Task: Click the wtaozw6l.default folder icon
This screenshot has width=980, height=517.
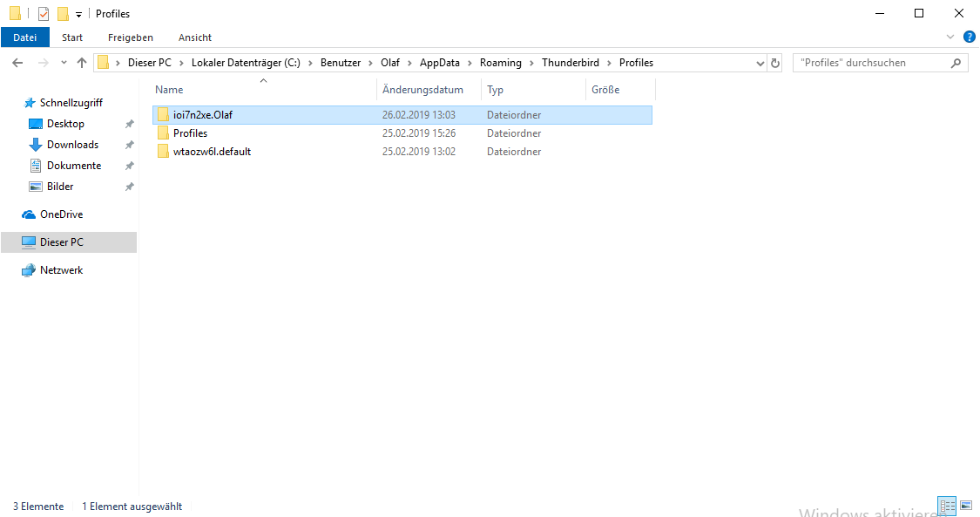Action: (x=163, y=152)
